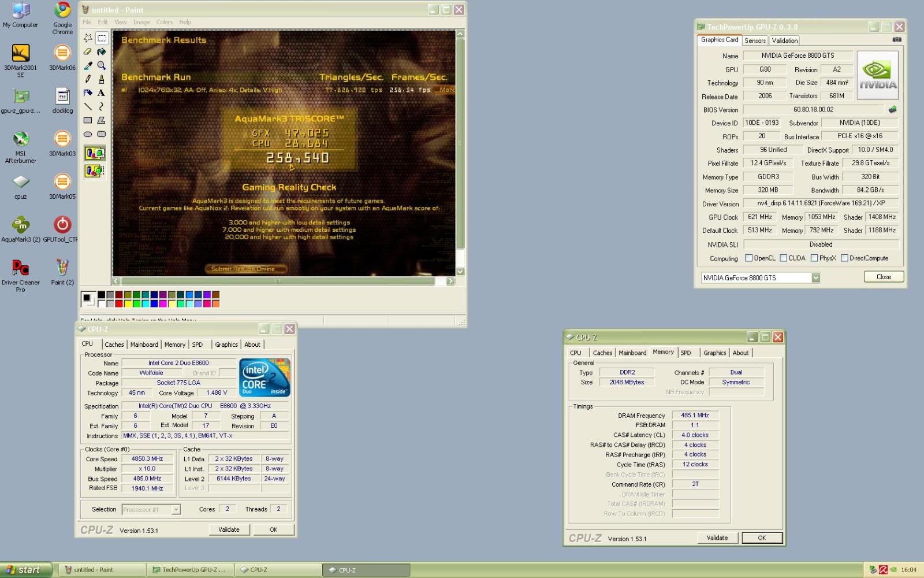Pick the Eraser tool in Paint

click(88, 52)
